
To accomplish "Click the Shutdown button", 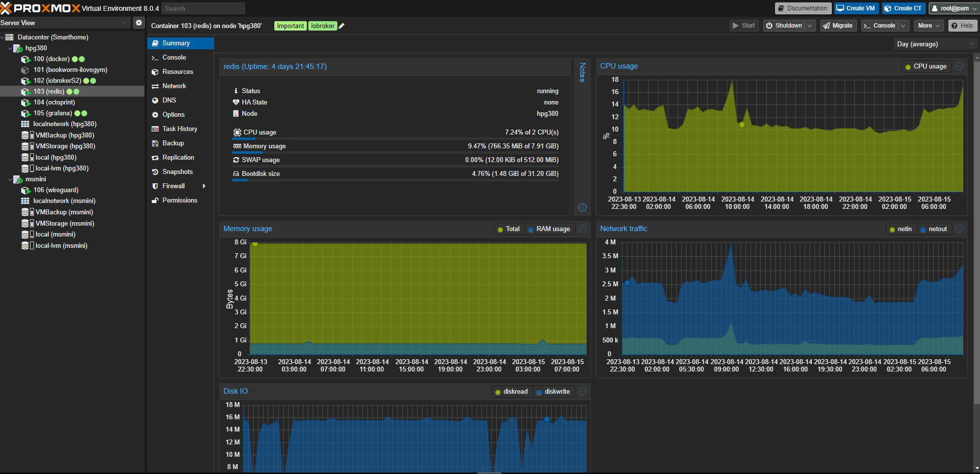I will [x=784, y=26].
